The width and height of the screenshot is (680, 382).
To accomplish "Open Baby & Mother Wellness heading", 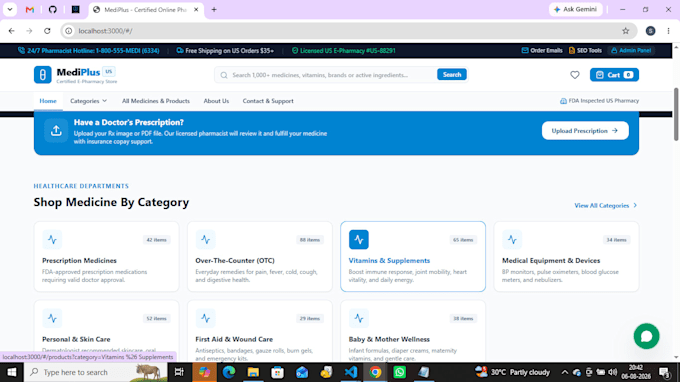I will [389, 339].
